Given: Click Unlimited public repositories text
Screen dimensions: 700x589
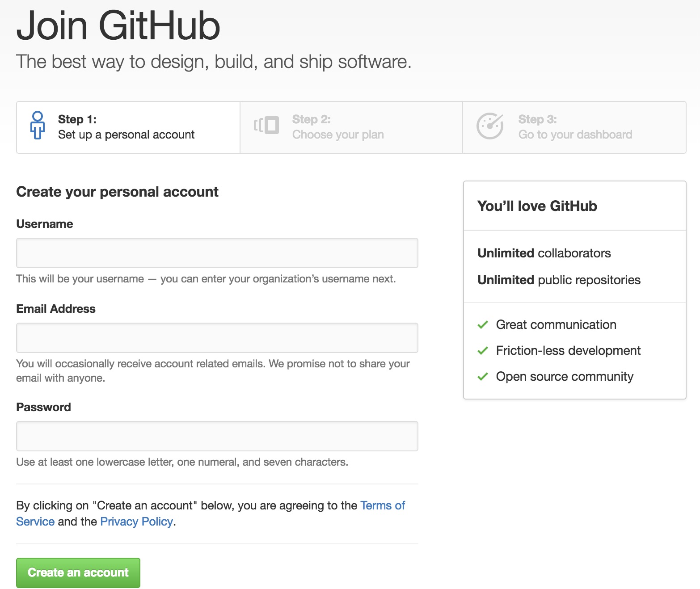Looking at the screenshot, I should click(559, 280).
